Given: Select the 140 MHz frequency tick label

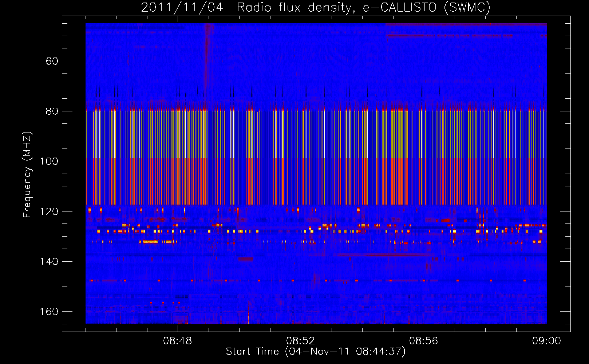Looking at the screenshot, I should pos(49,262).
